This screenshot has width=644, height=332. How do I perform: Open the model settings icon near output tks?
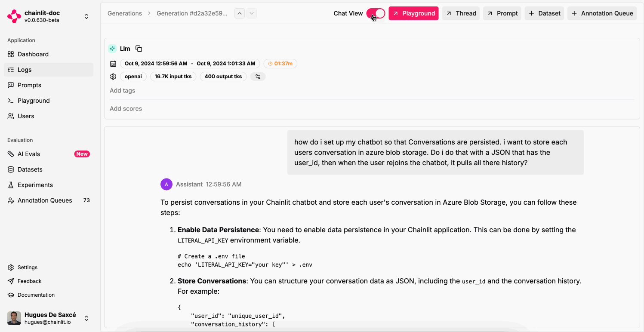258,76
